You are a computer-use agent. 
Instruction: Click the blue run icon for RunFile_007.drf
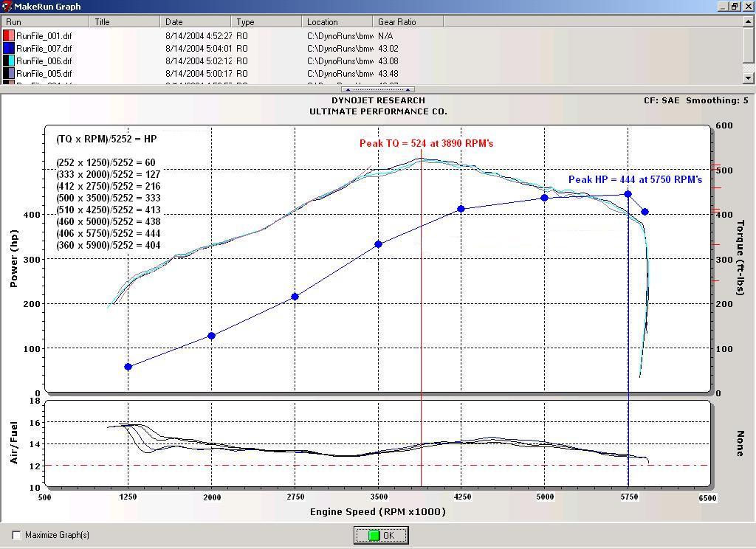(9, 48)
